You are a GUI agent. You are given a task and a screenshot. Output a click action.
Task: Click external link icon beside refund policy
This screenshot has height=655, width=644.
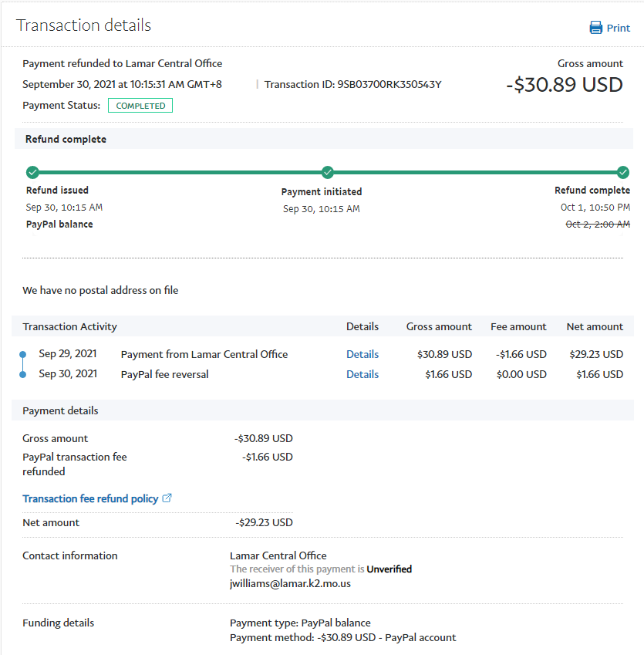click(x=167, y=498)
